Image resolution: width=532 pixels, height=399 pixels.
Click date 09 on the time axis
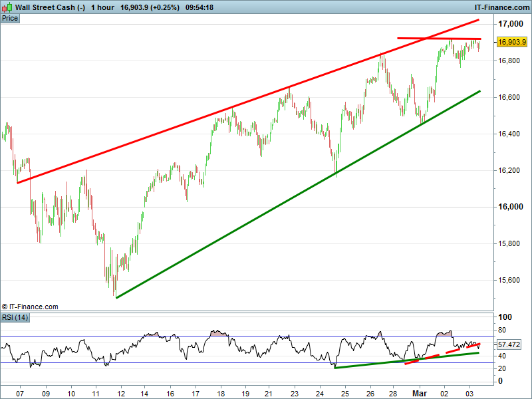[46, 394]
